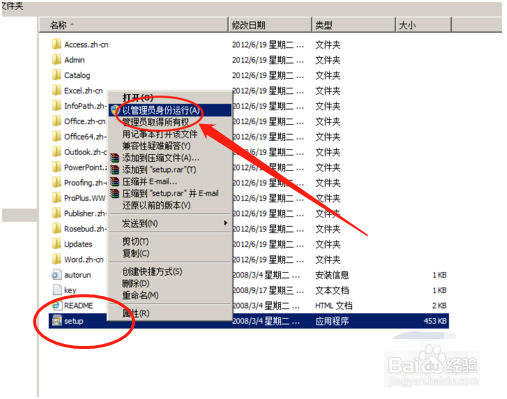507x399 pixels.
Task: Click the Proofing folder icon
Action: coord(57,182)
